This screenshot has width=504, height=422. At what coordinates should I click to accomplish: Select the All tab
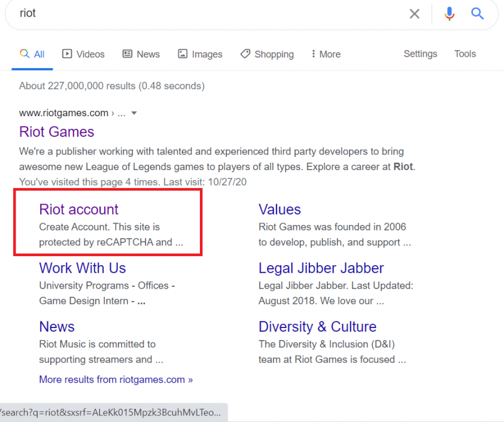click(32, 54)
